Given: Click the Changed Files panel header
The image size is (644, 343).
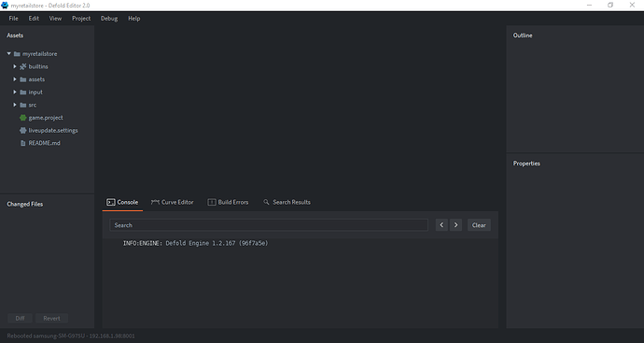Looking at the screenshot, I should click(24, 204).
